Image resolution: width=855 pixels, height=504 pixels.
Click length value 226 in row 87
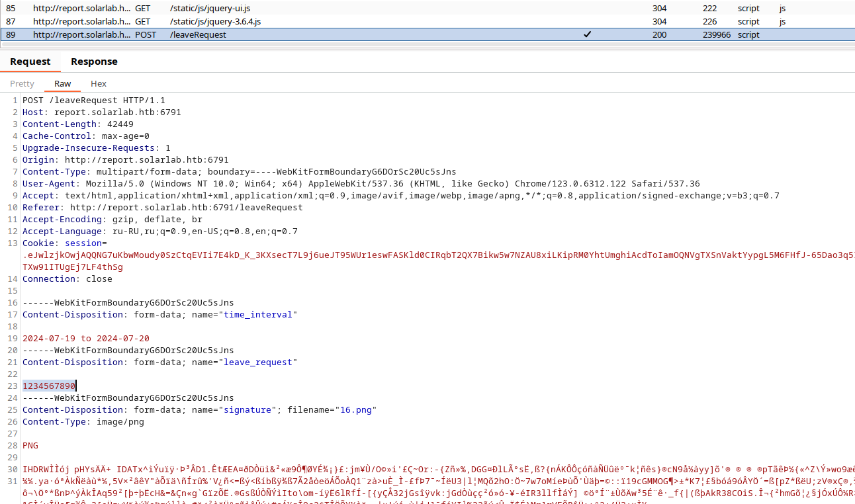tap(710, 21)
